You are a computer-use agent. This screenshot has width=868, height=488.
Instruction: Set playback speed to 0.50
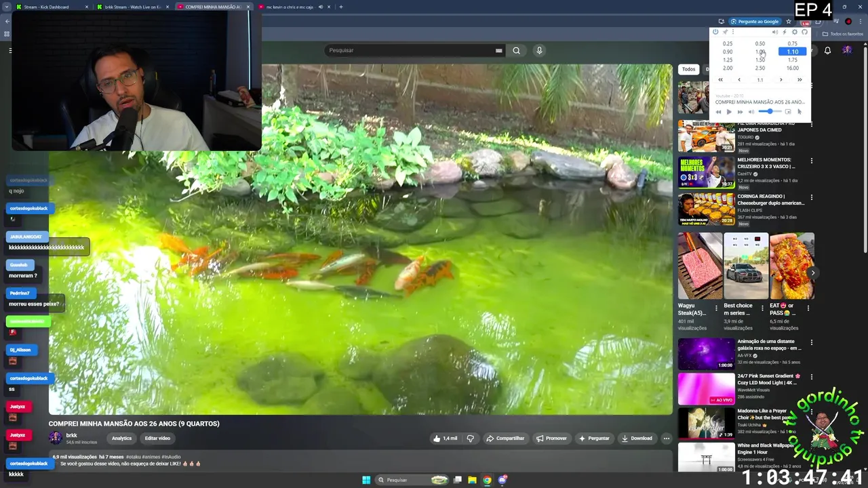(x=760, y=43)
